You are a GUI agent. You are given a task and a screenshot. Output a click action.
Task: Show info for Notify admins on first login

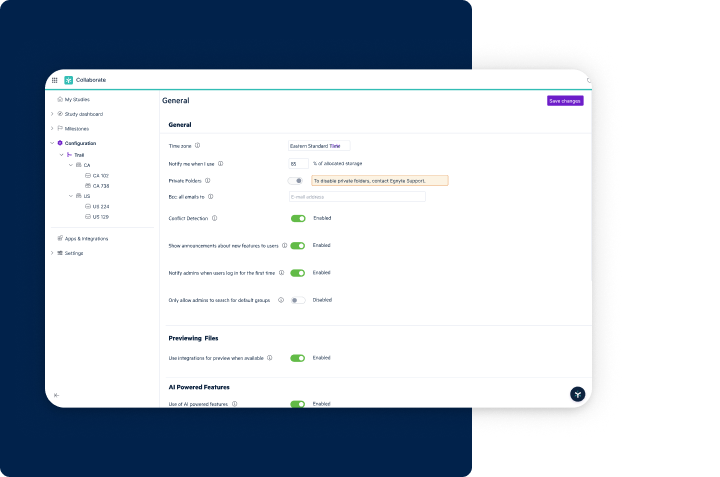click(x=281, y=273)
